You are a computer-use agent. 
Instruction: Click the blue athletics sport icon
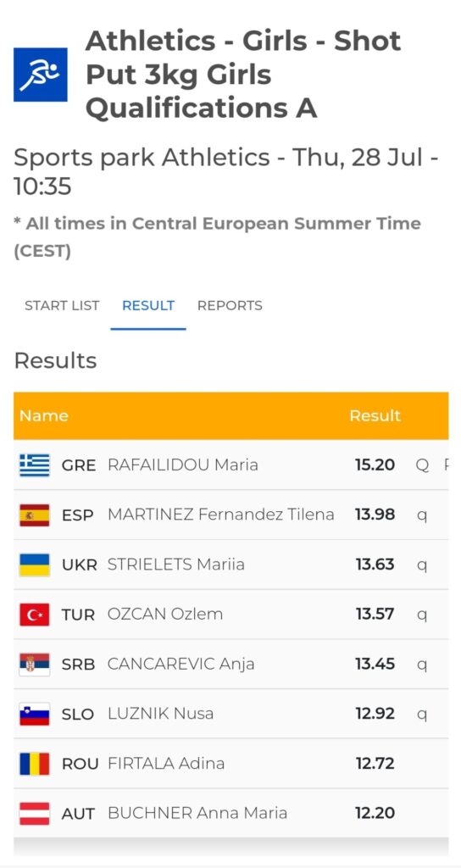[x=41, y=75]
